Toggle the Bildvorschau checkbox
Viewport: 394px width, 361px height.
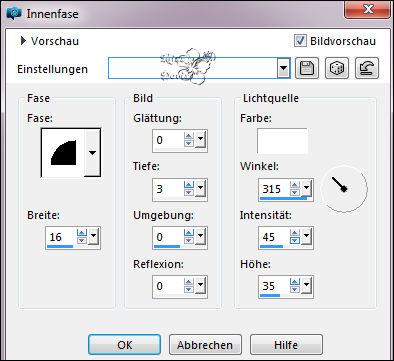tap(300, 41)
